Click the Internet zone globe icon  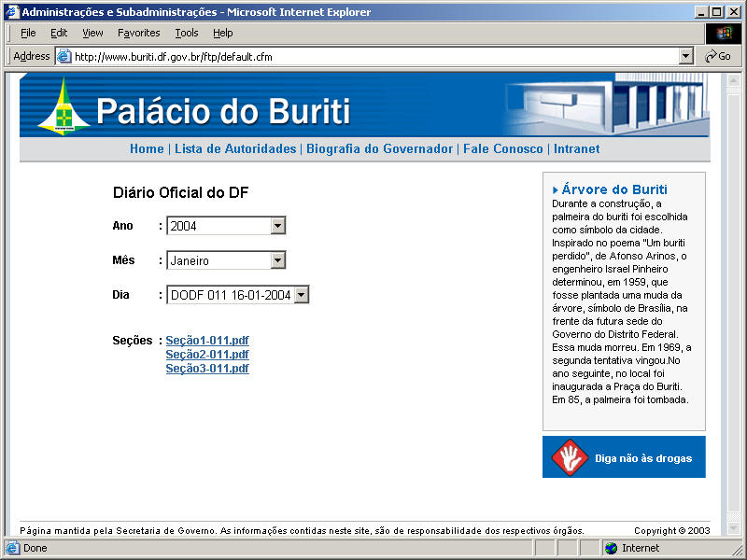612,548
